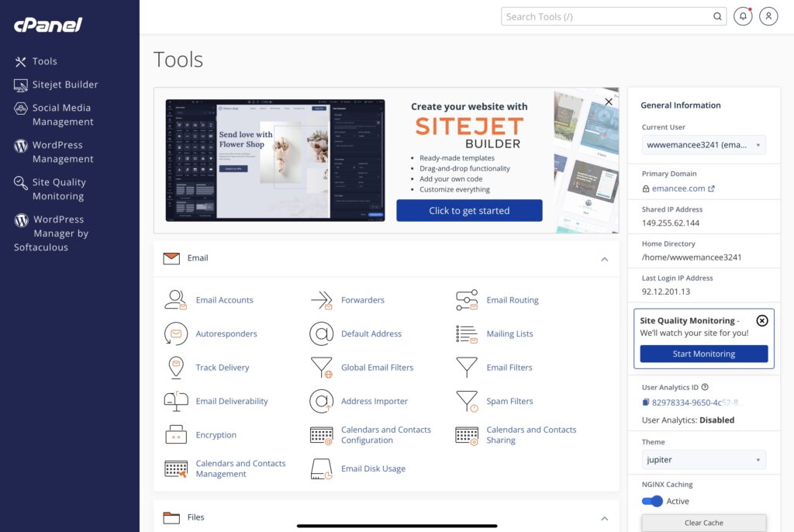Click Calendars and Contacts Sharing icon

tap(467, 435)
